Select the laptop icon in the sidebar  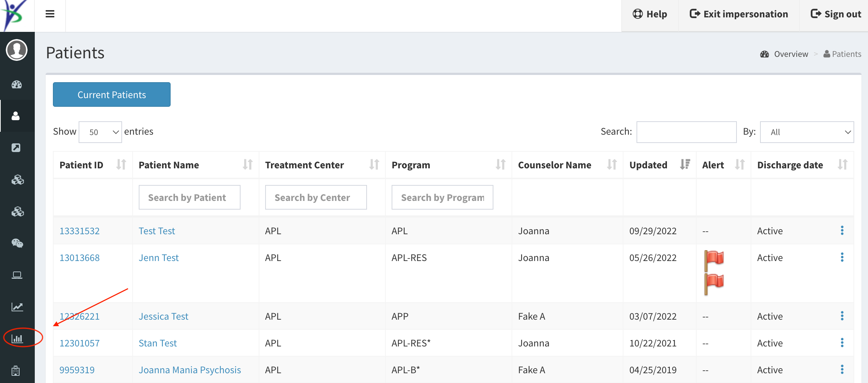coord(17,275)
